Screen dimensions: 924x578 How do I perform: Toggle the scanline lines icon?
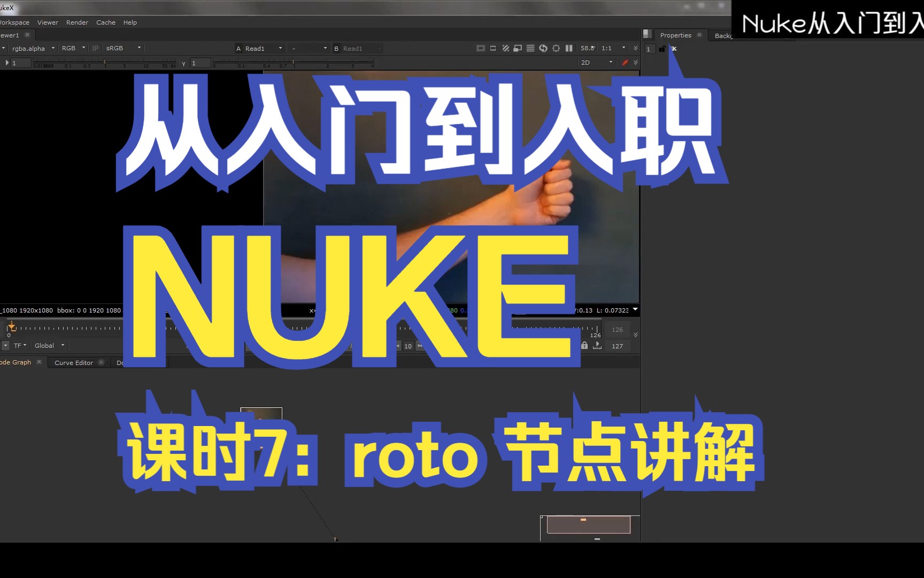coord(530,48)
